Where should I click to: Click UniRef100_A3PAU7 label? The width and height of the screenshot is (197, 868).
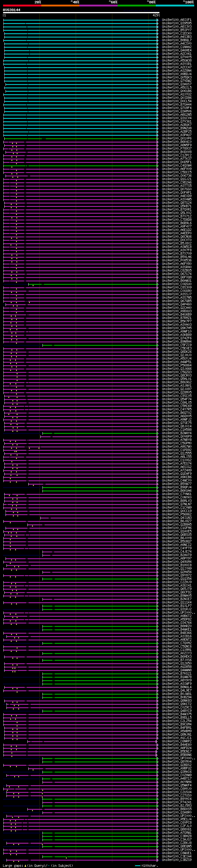click(176, 135)
